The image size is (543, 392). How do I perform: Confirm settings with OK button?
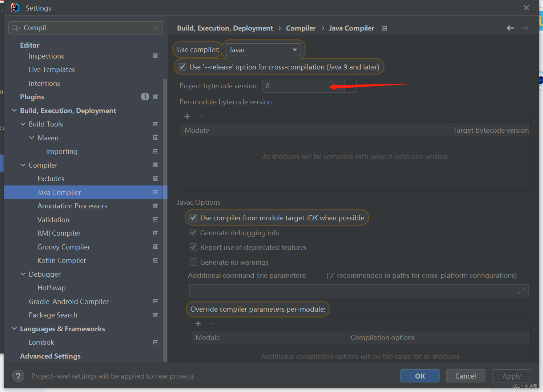click(420, 376)
